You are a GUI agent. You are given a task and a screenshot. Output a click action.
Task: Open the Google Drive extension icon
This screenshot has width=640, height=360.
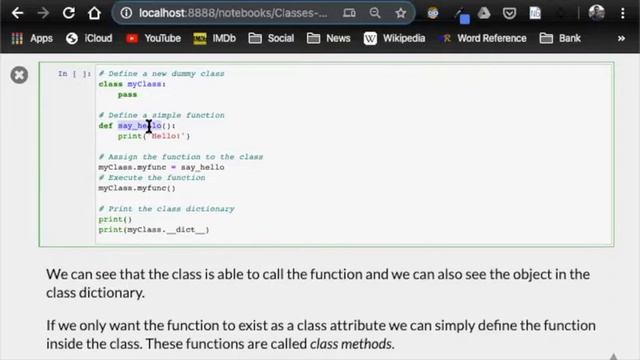coord(484,13)
